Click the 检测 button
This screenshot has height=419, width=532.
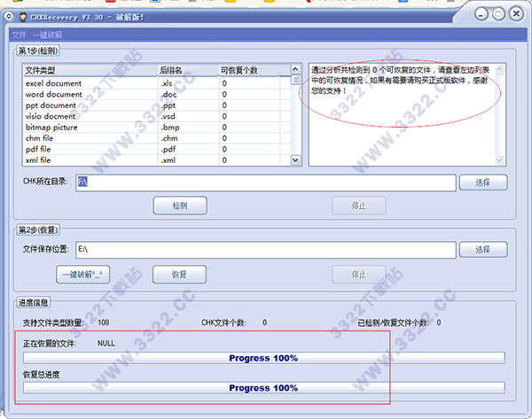pyautogui.click(x=180, y=206)
